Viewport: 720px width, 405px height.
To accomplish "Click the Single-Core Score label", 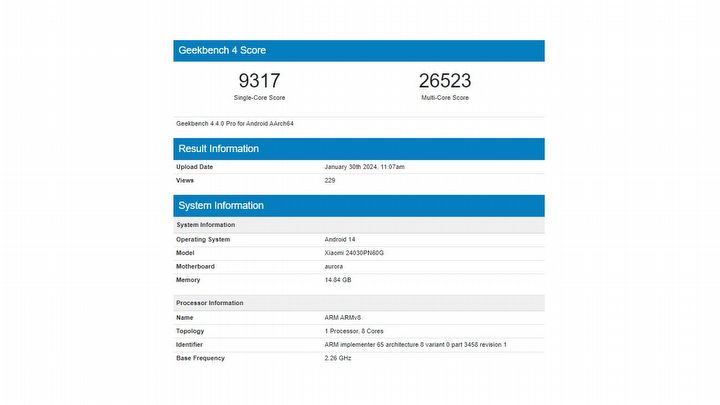I will pyautogui.click(x=259, y=98).
